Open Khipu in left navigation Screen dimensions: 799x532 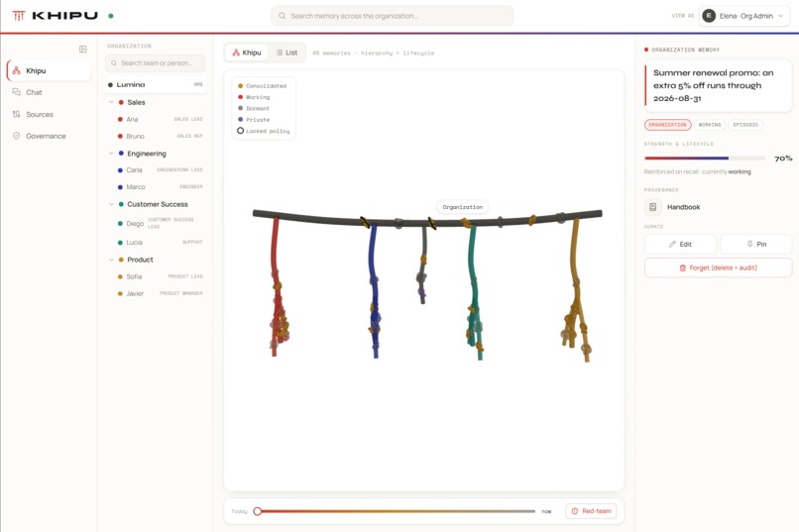(x=49, y=70)
